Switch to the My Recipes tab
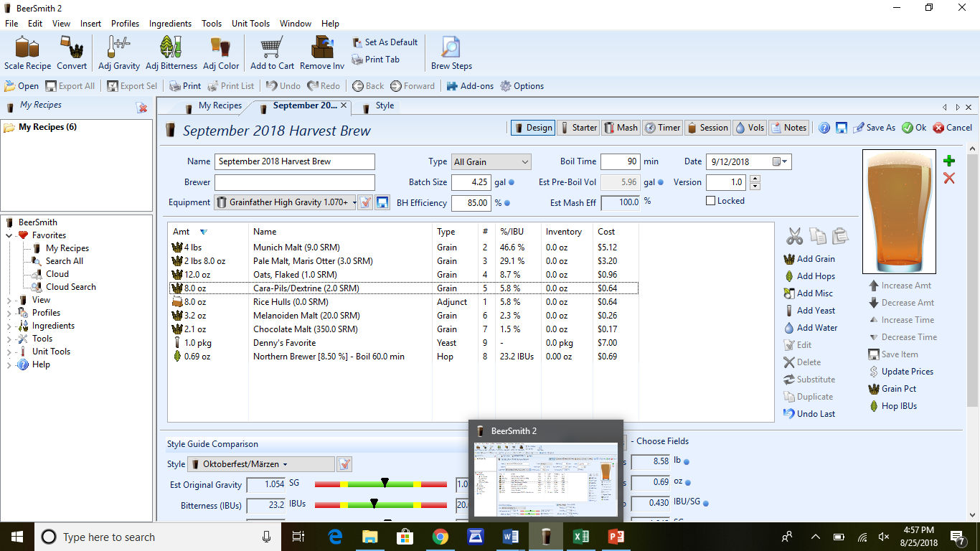The image size is (980, 551). coord(213,105)
